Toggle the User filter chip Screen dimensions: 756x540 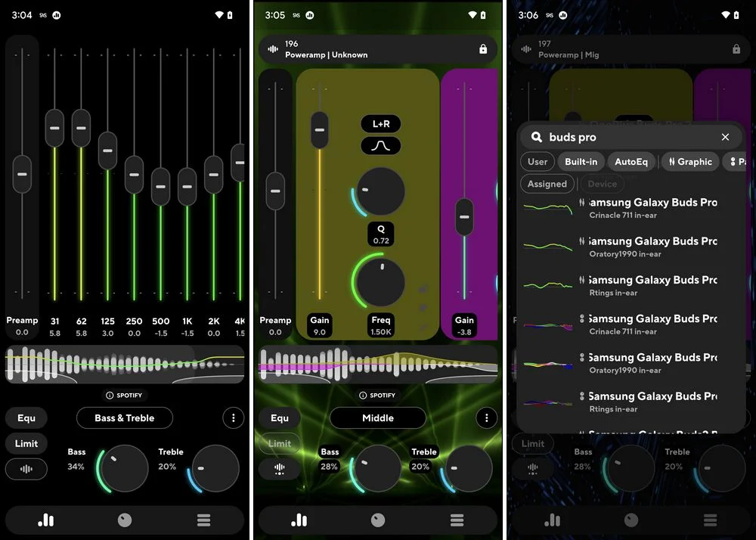pyautogui.click(x=537, y=162)
